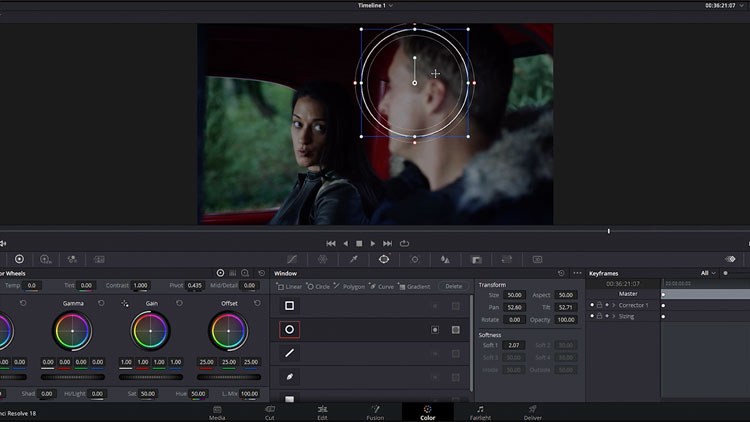Click the Soft 1 value field
This screenshot has height=422, width=750.
[514, 345]
